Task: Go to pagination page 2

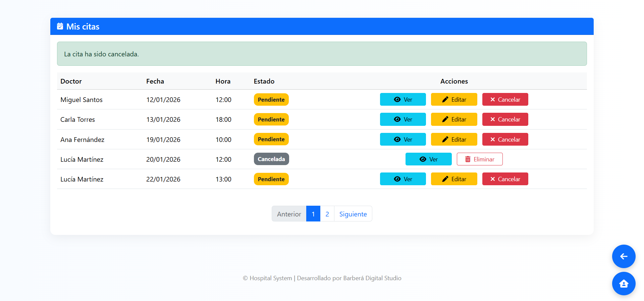Action: [327, 214]
